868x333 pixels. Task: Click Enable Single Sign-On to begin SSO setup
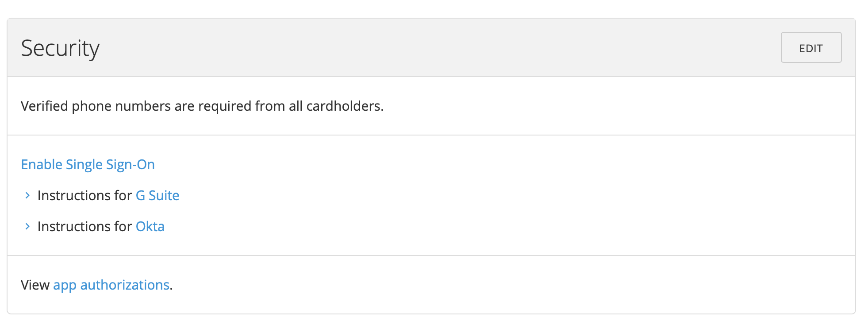tap(88, 164)
